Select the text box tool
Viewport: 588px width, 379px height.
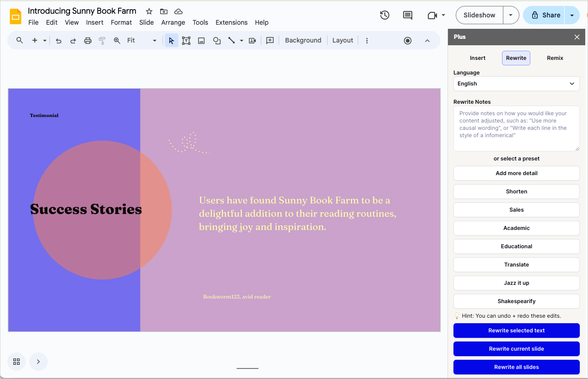[x=186, y=41]
